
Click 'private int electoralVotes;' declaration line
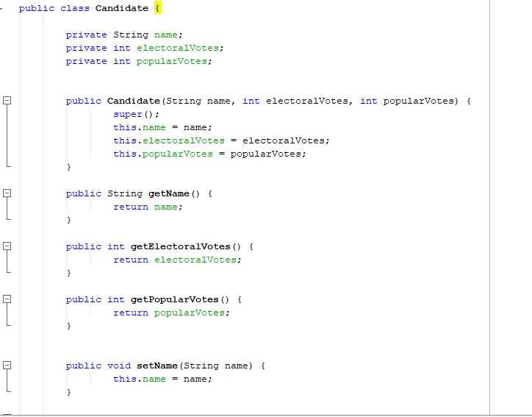point(145,49)
